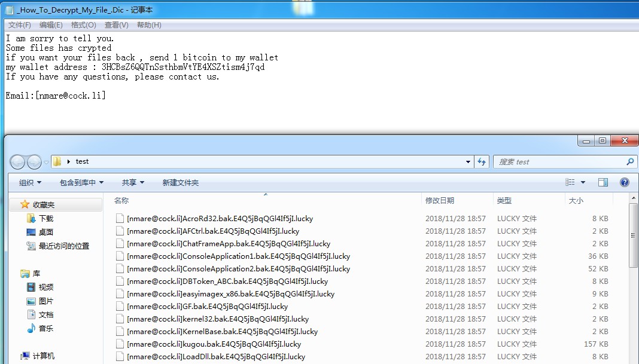Click the folder icon in the address bar

click(x=57, y=161)
